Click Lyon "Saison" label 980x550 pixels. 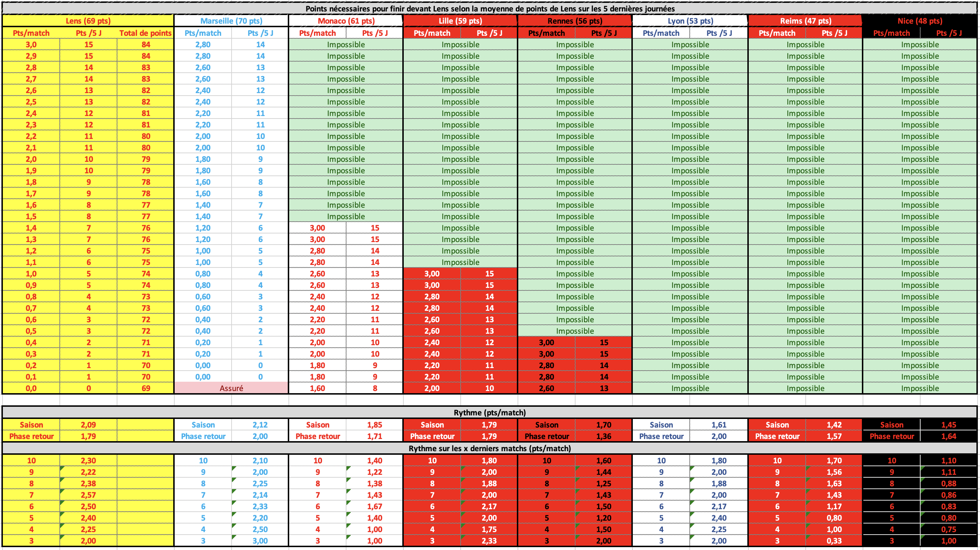point(661,425)
